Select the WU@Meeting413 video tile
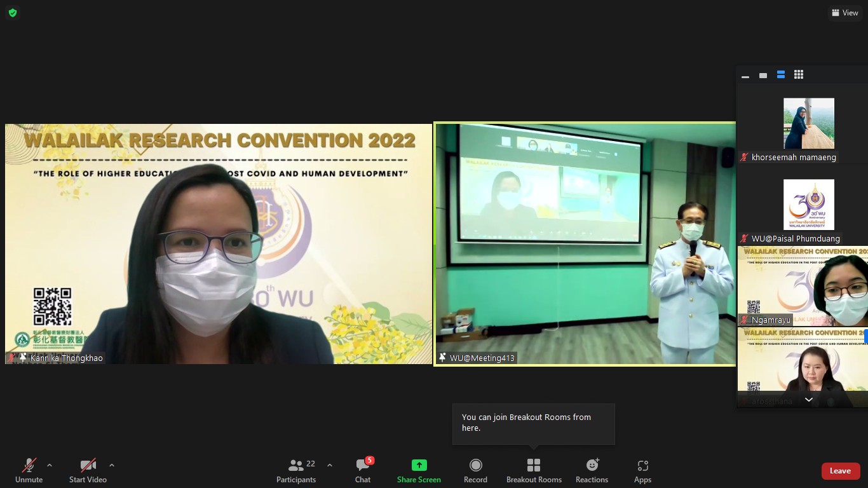This screenshot has width=868, height=488. (x=585, y=244)
